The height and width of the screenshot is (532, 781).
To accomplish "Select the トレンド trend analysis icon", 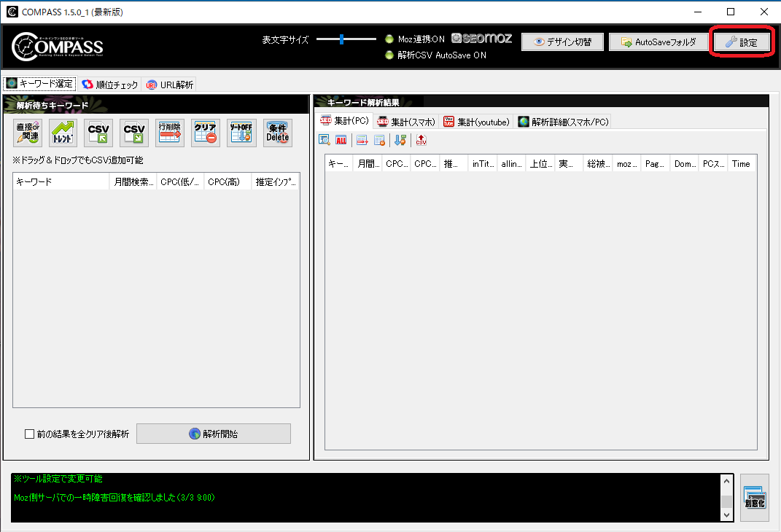I will [63, 133].
